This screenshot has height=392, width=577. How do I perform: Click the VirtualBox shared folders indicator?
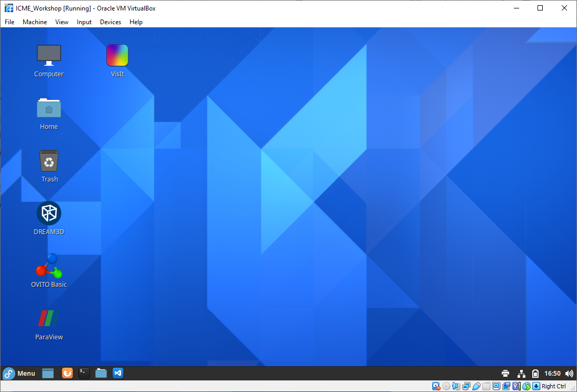coord(486,386)
